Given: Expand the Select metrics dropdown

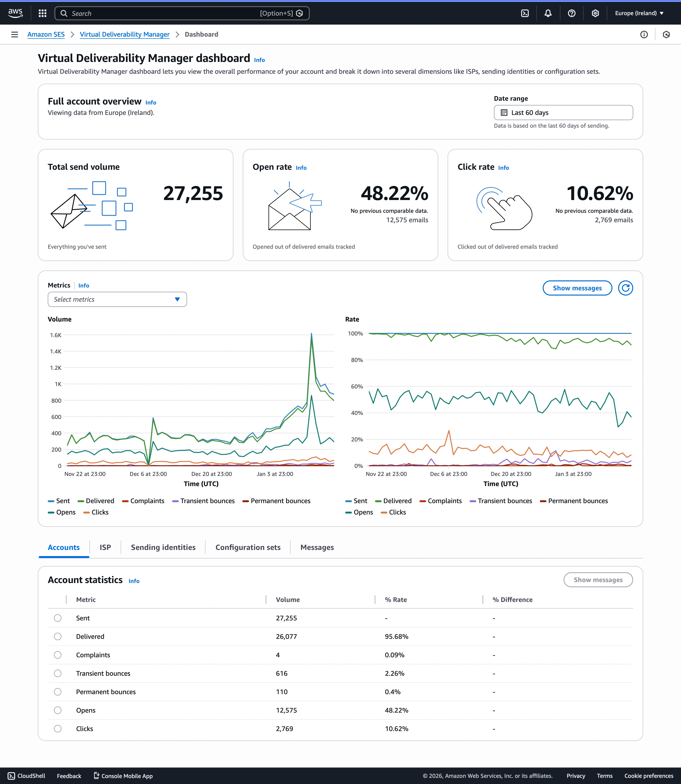Looking at the screenshot, I should [117, 299].
